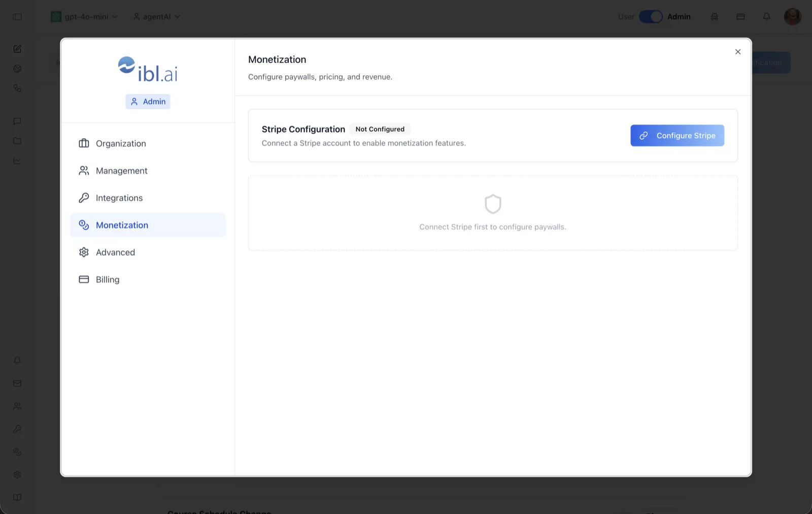Viewport: 812px width, 514px height.
Task: Click the coins icon in left sidebar
Action: [x=17, y=452]
